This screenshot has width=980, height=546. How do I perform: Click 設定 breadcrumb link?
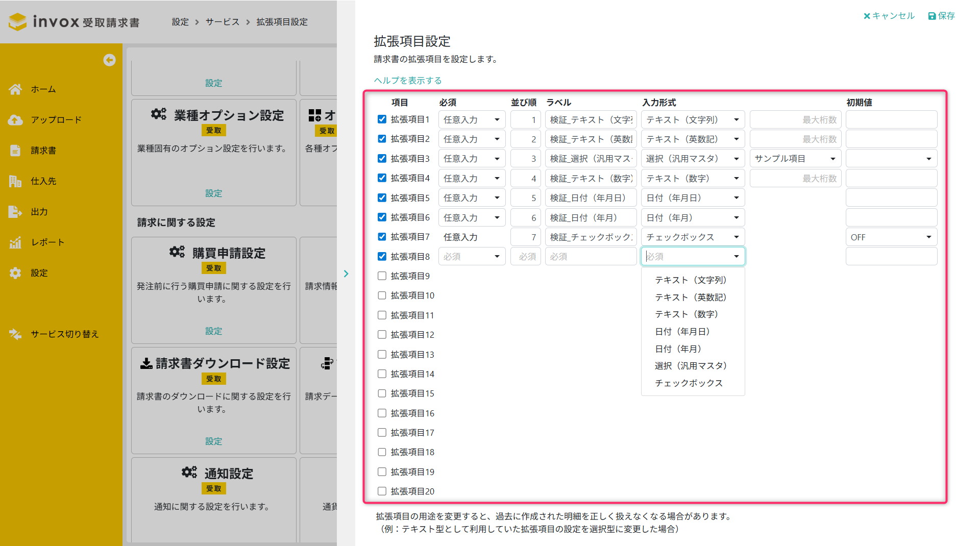pos(180,22)
